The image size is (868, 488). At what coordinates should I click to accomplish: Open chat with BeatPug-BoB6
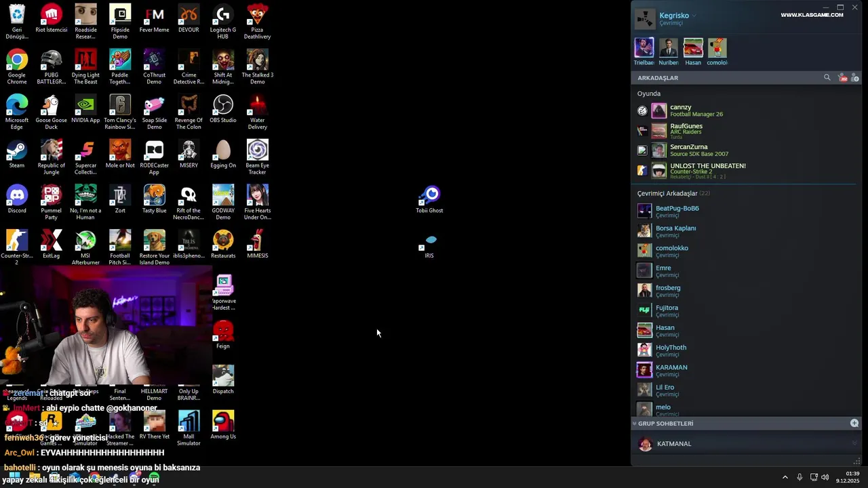pos(746,211)
